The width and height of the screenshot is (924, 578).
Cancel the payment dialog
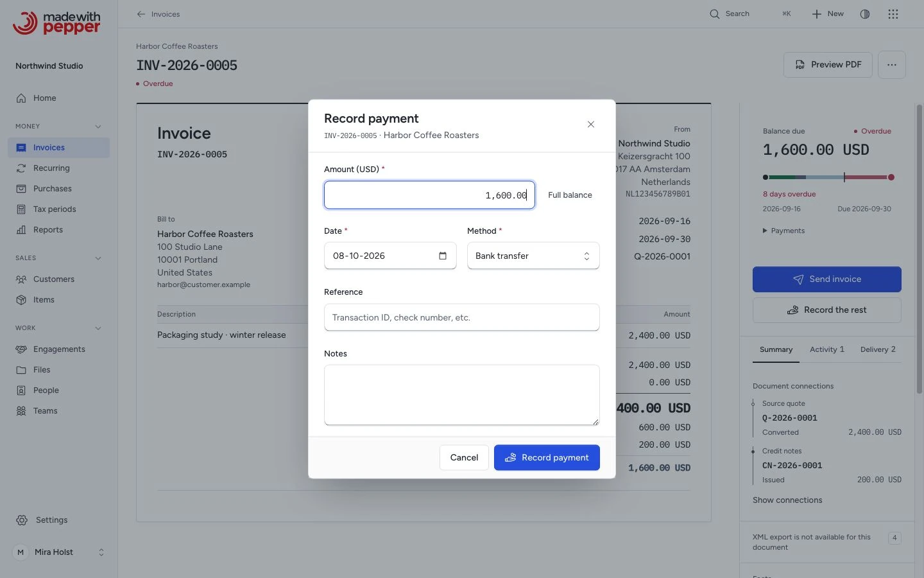(x=464, y=458)
